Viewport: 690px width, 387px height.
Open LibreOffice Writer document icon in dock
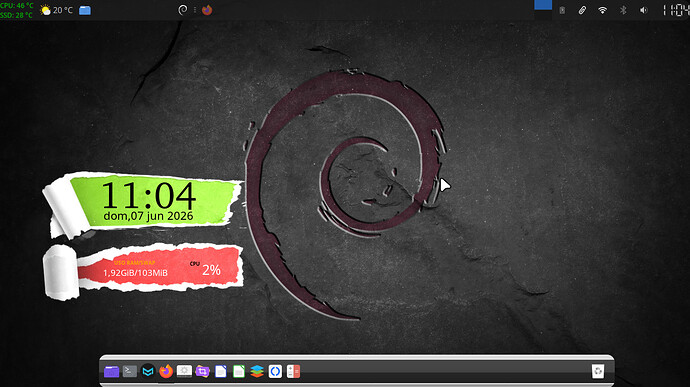click(220, 371)
